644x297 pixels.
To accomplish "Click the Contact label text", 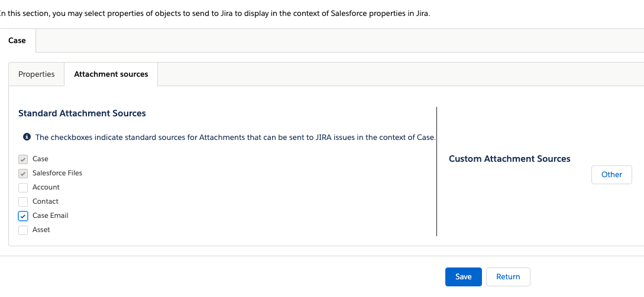I will tap(46, 201).
